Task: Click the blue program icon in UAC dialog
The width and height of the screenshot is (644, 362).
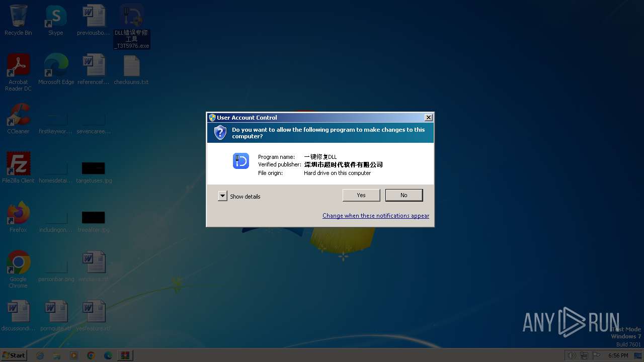Action: pyautogui.click(x=241, y=161)
